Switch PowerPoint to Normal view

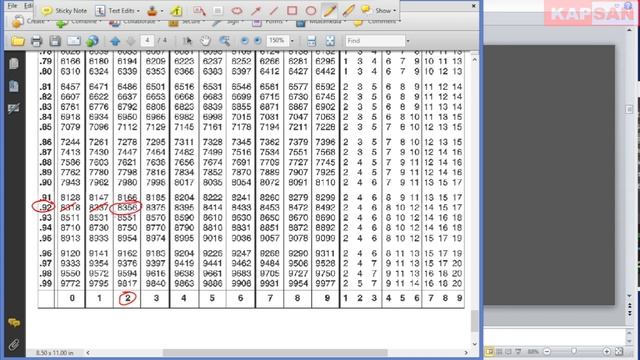[489, 351]
